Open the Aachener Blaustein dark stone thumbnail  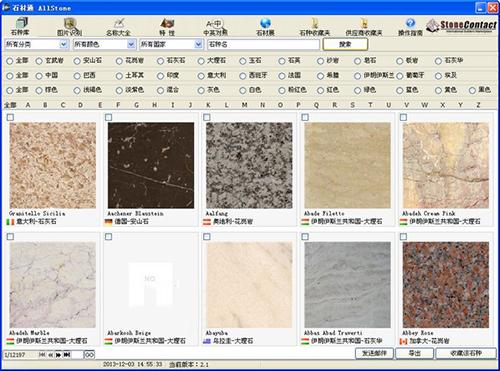click(151, 165)
